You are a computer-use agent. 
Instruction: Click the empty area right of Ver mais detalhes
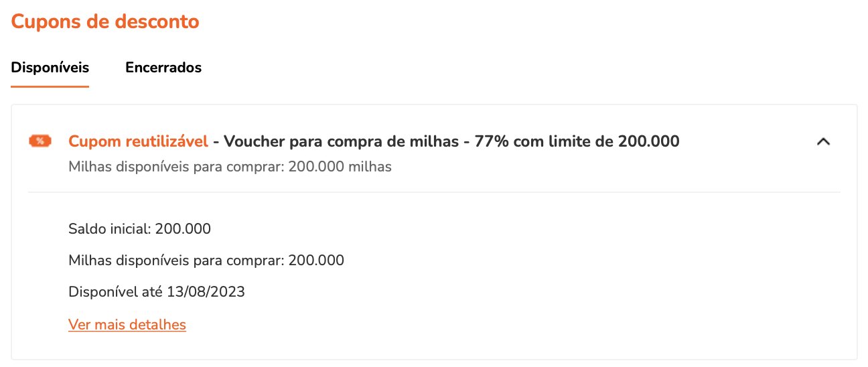509,325
